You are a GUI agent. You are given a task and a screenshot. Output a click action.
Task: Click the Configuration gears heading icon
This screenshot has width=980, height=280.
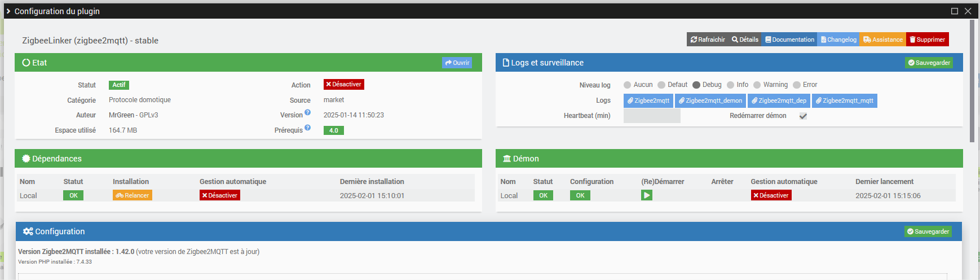coord(28,231)
